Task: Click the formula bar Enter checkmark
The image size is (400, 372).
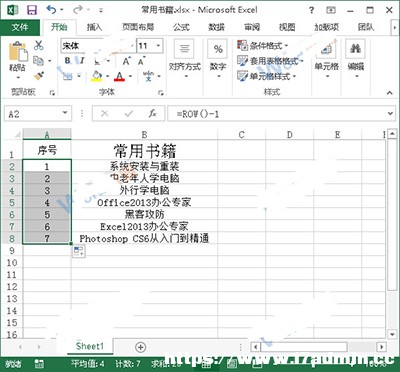Action: click(128, 114)
